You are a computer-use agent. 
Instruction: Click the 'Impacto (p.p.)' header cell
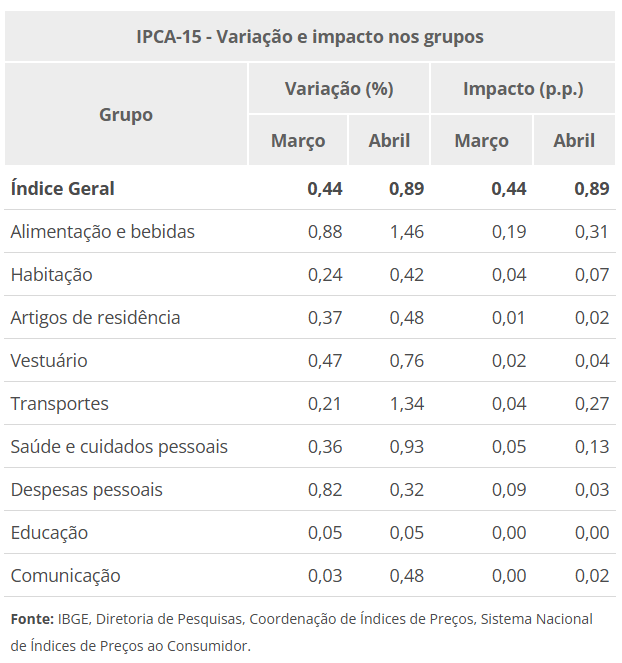tap(523, 89)
